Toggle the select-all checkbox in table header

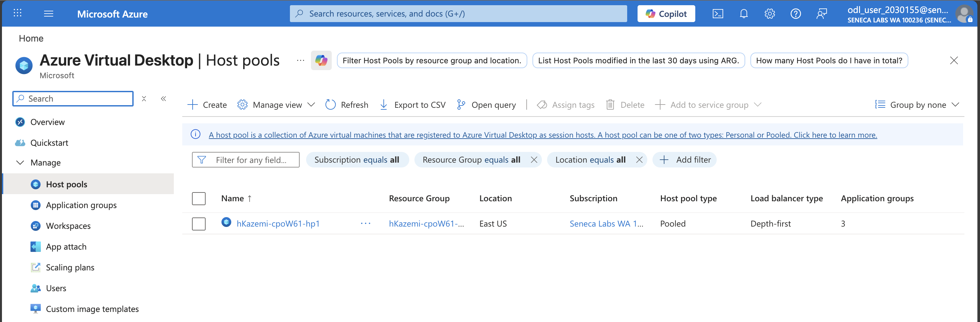point(198,198)
